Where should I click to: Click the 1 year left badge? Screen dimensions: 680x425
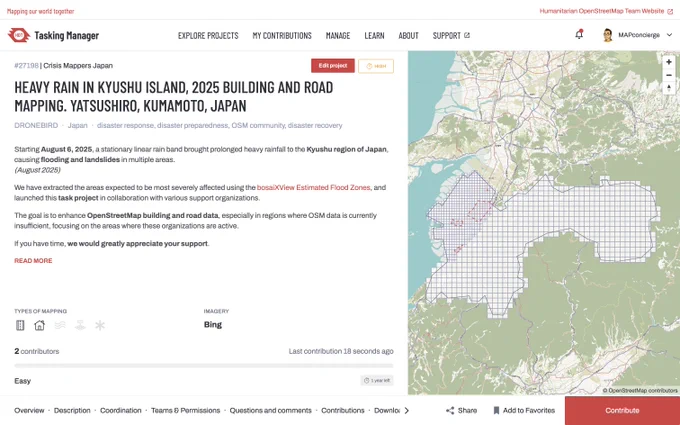point(377,380)
